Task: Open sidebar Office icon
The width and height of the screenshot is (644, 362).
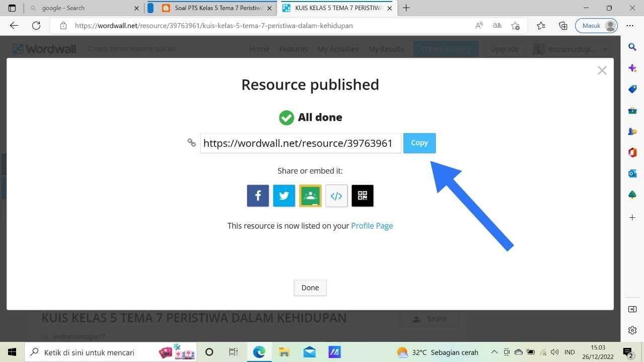Action: pyautogui.click(x=632, y=152)
